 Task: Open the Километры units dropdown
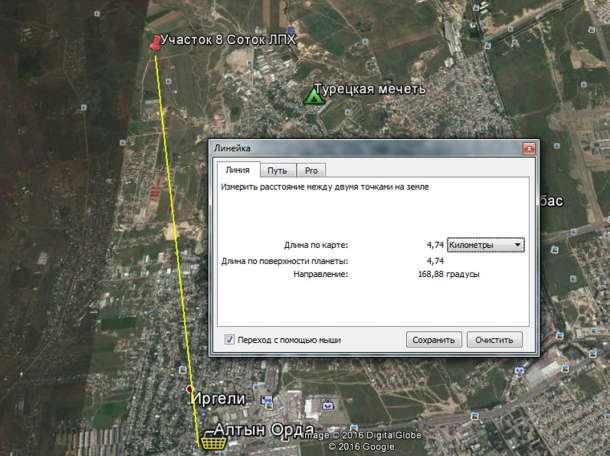click(x=486, y=244)
